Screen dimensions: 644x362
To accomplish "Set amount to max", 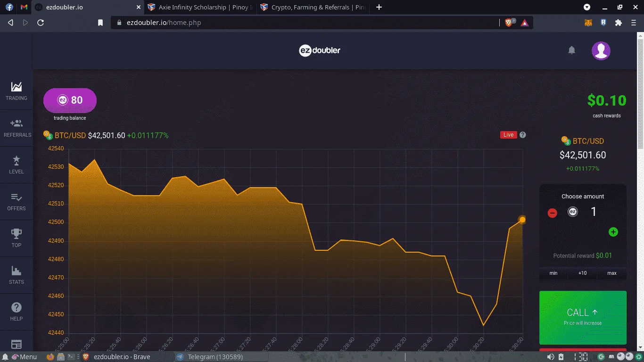I will click(x=612, y=273).
